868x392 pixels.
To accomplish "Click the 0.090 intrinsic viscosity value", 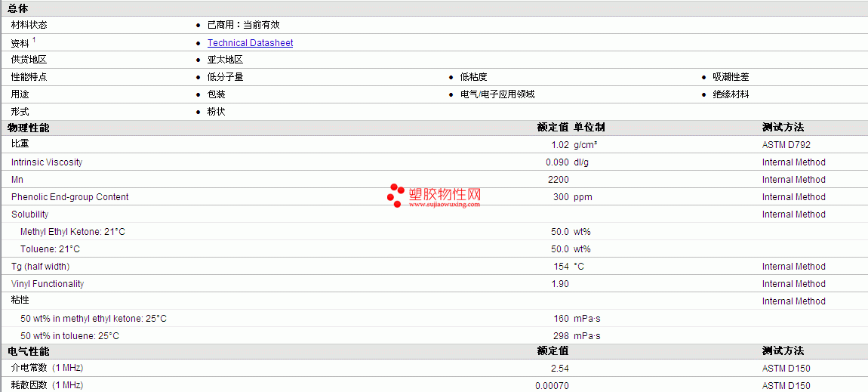I will pos(558,162).
